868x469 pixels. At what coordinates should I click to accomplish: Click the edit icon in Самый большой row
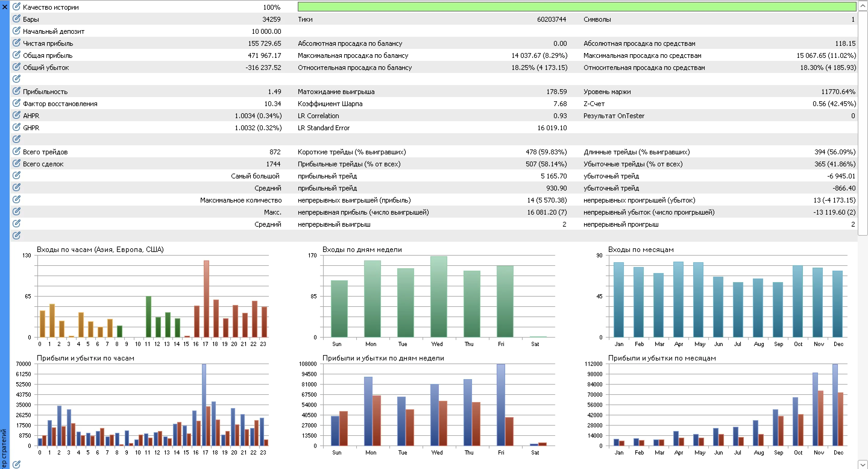coord(17,175)
